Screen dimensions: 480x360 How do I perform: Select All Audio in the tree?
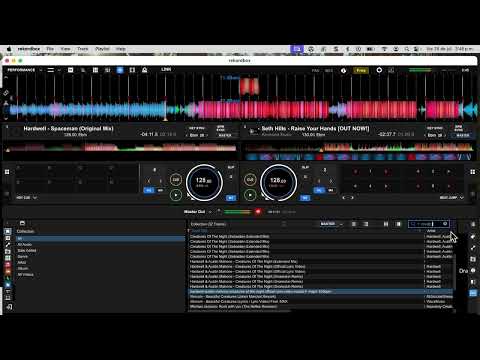click(25, 244)
